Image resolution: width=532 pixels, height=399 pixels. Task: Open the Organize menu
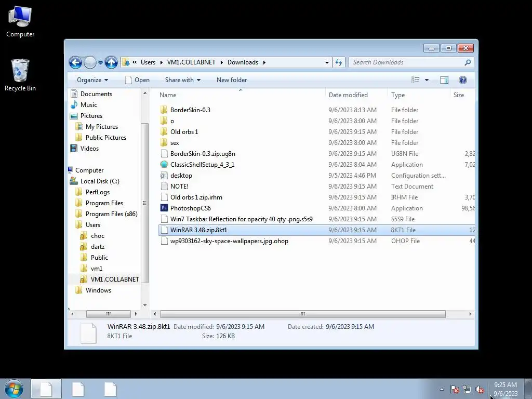(x=92, y=80)
